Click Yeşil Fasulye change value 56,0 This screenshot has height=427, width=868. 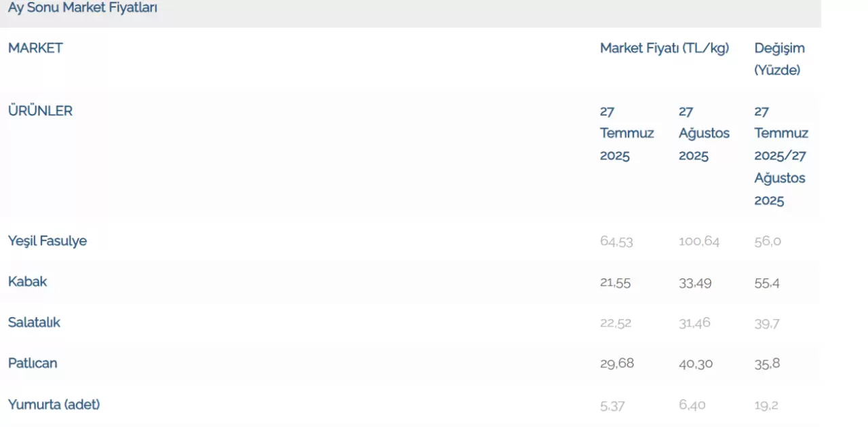coord(768,241)
